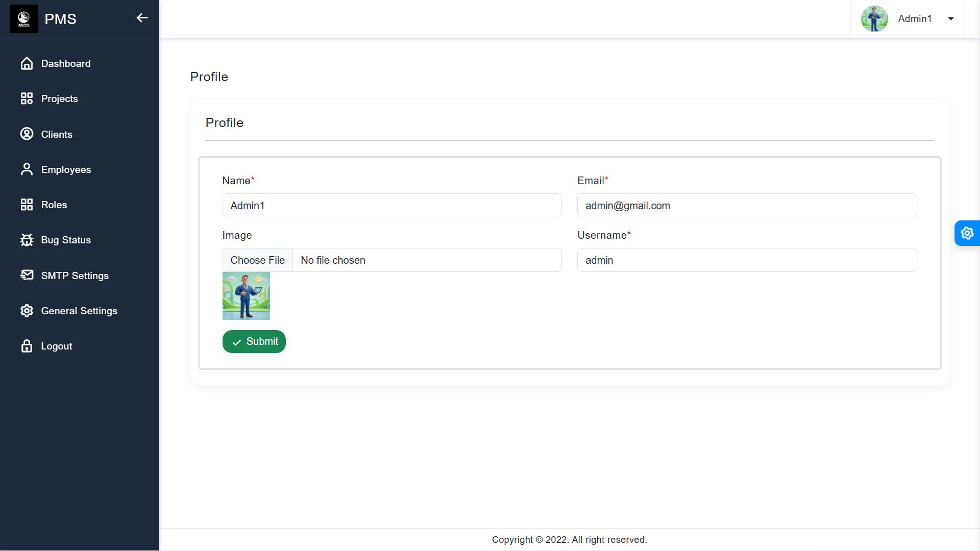Click the Name input field

pyautogui.click(x=391, y=206)
